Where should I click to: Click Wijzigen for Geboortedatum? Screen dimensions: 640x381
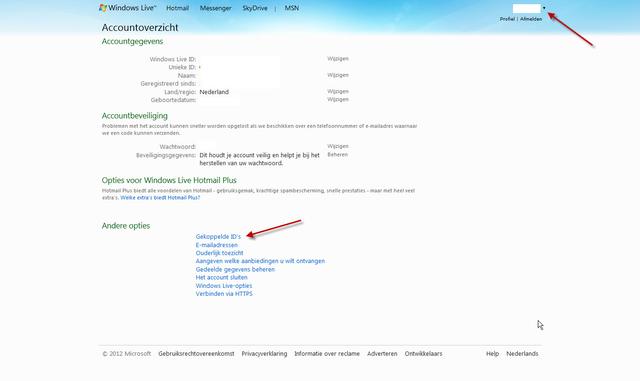tap(338, 99)
